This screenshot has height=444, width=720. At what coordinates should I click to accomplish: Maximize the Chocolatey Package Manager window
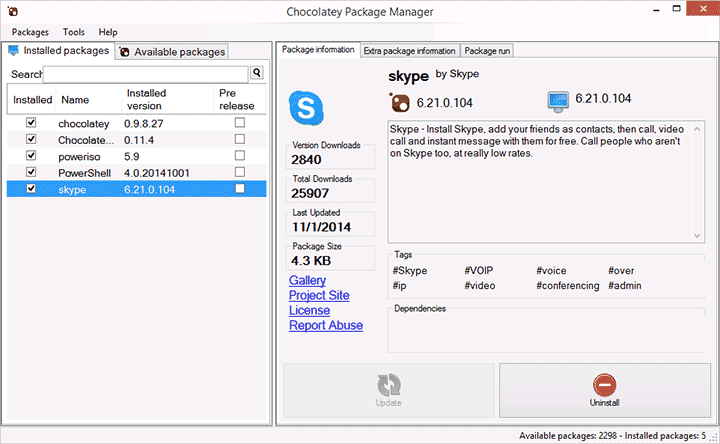676,9
